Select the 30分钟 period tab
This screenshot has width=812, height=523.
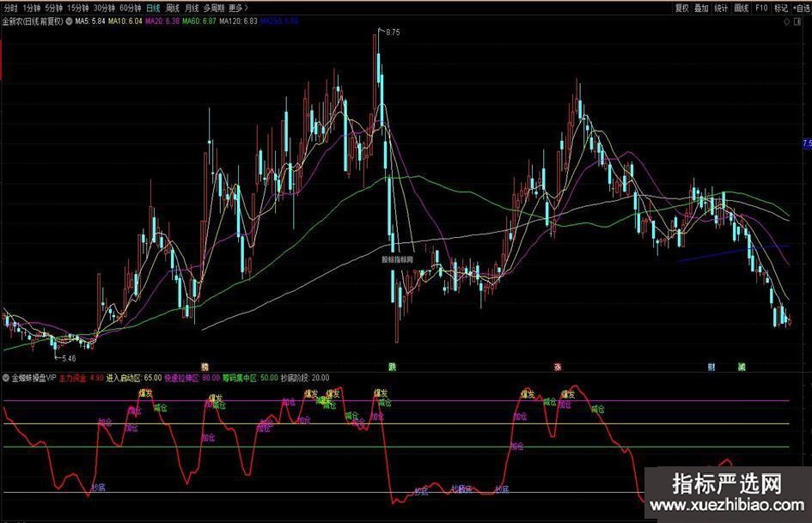(x=104, y=8)
